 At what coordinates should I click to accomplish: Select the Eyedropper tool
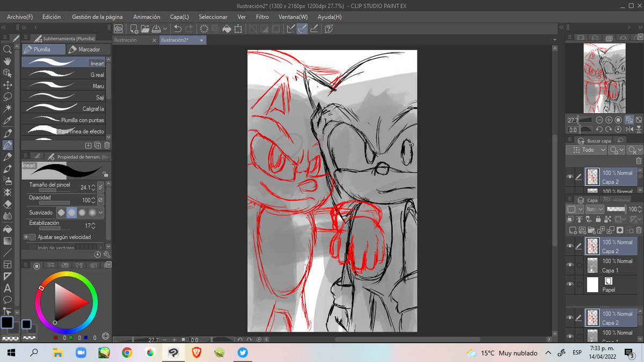[x=8, y=121]
